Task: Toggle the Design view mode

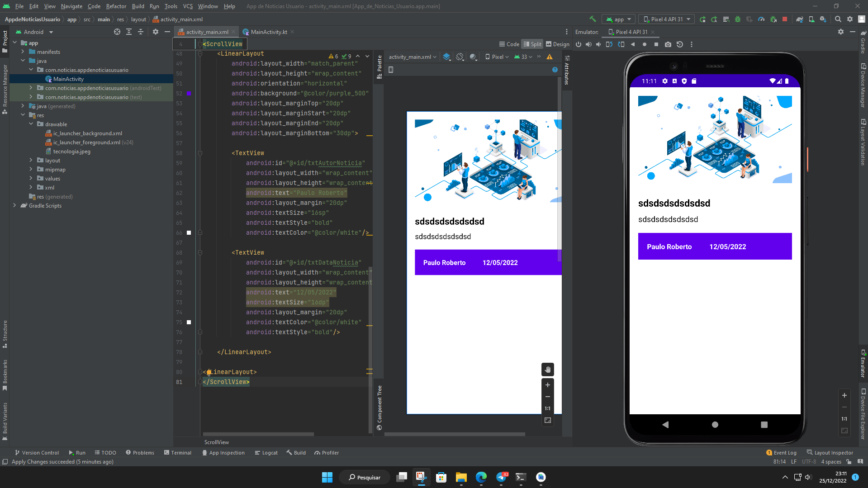Action: point(557,44)
